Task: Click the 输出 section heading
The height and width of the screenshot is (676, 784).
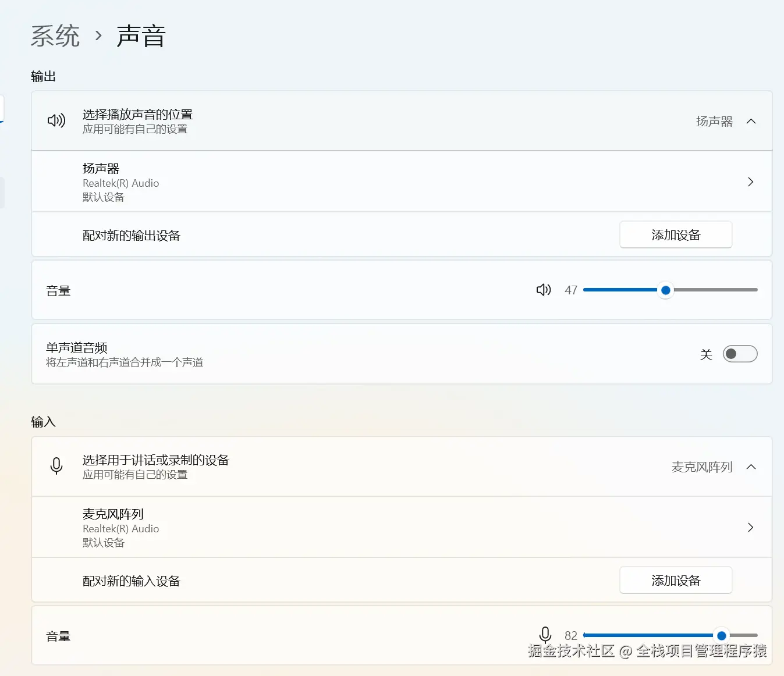Action: tap(43, 76)
